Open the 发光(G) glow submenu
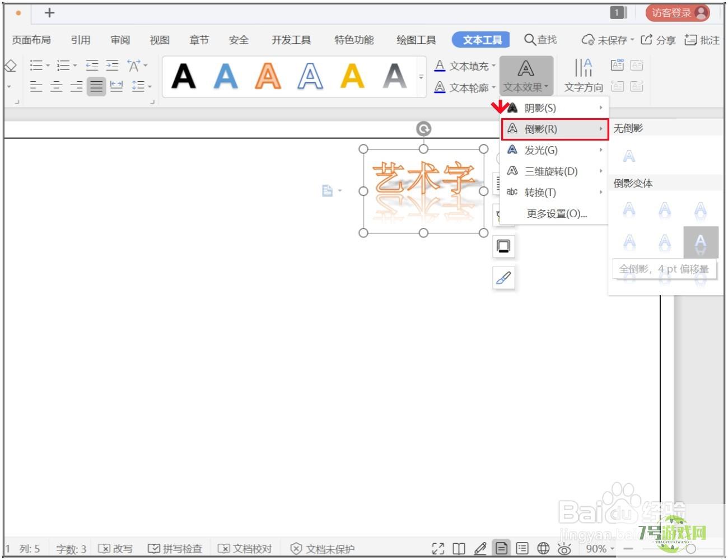Screen dimensions: 728x560 [x=554, y=150]
